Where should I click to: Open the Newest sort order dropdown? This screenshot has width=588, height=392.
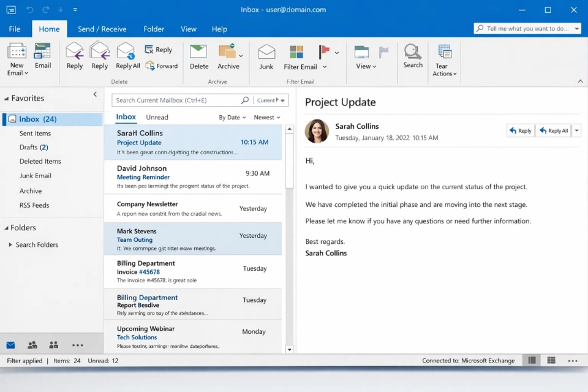(x=267, y=117)
